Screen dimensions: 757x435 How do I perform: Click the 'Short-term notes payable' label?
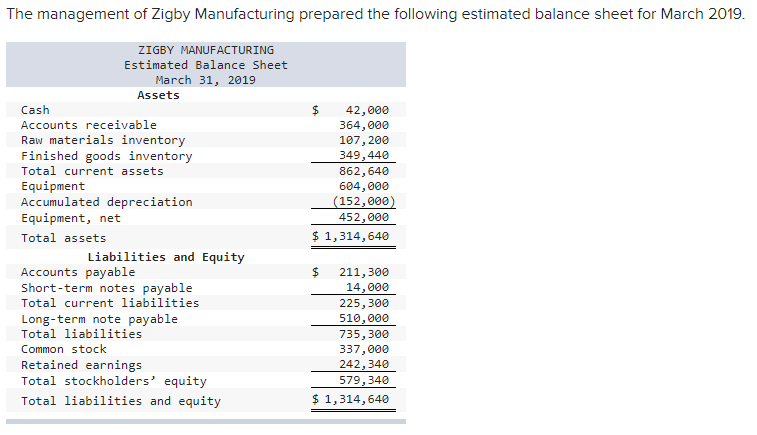click(107, 289)
